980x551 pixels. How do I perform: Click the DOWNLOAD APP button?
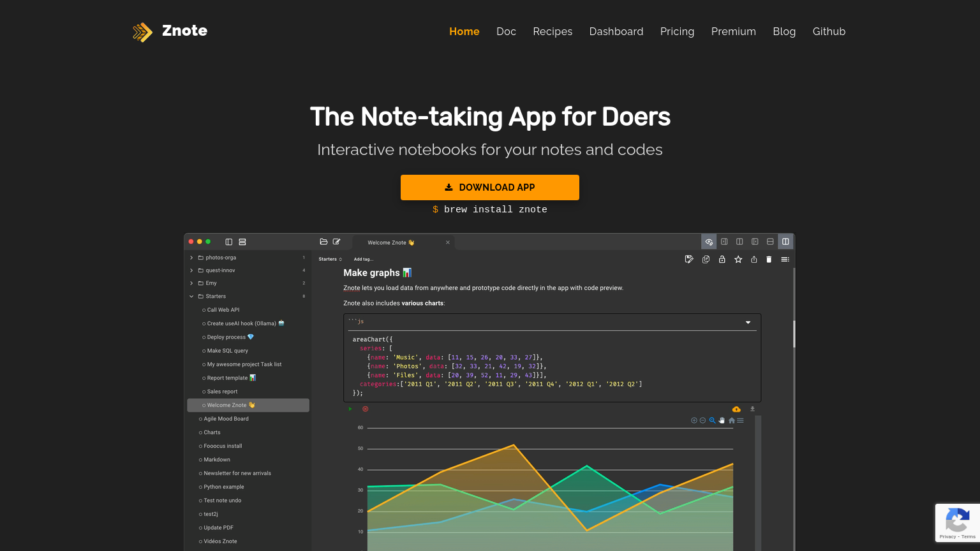pyautogui.click(x=490, y=187)
